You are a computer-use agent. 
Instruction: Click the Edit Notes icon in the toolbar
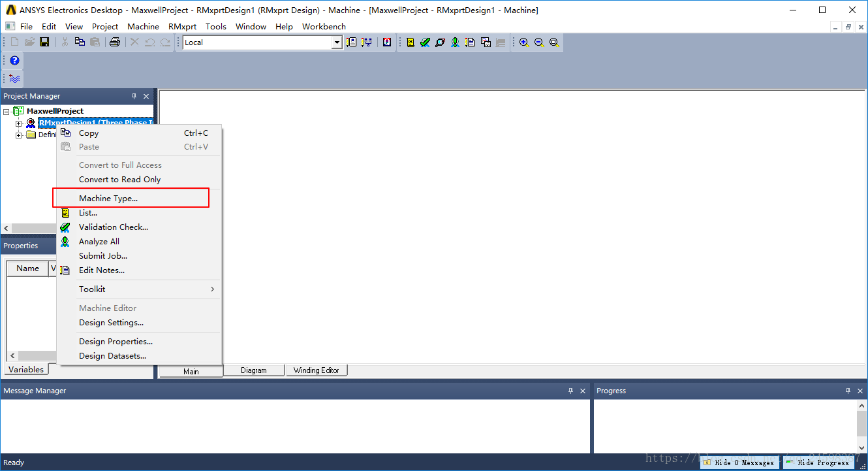click(470, 42)
